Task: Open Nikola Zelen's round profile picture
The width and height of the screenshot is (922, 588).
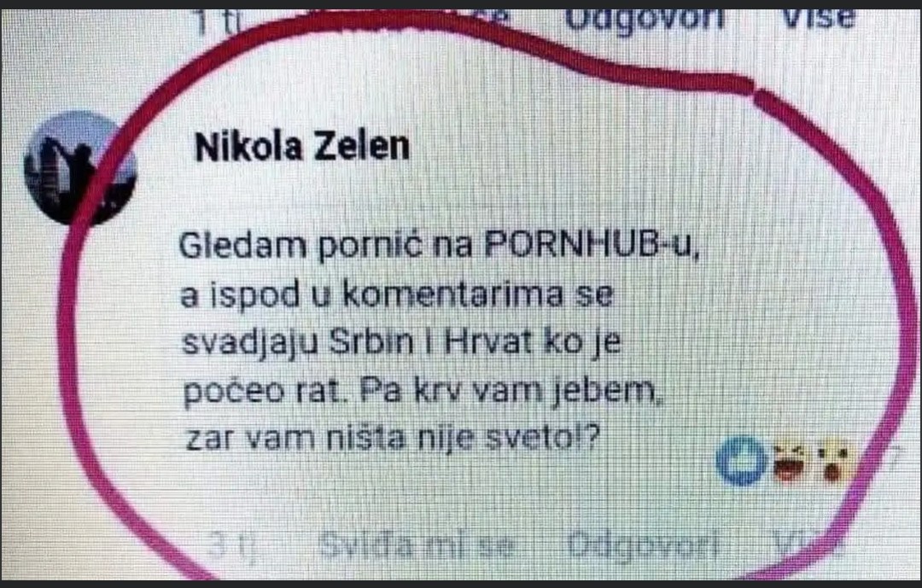Action: click(80, 167)
